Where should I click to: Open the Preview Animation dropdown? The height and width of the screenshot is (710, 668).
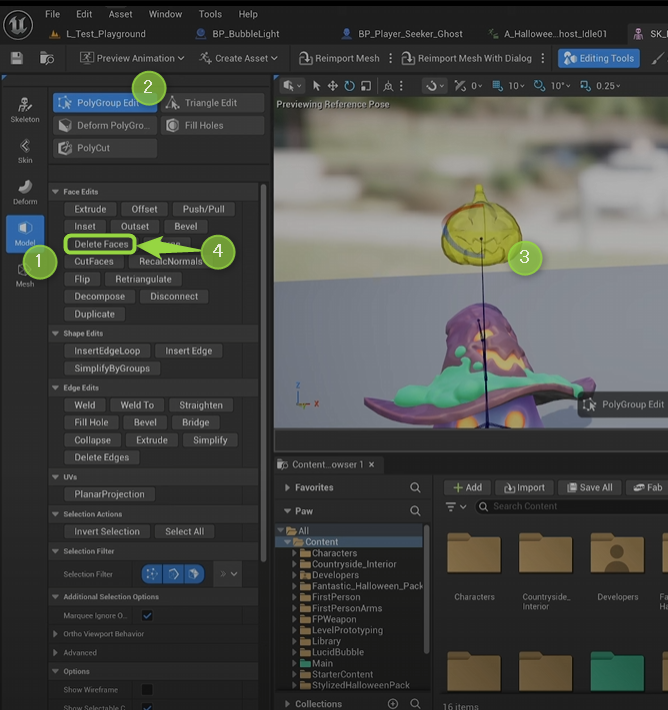(x=132, y=58)
